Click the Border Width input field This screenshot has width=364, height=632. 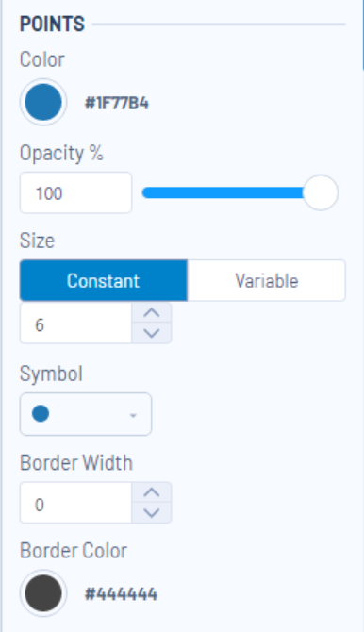[75, 503]
